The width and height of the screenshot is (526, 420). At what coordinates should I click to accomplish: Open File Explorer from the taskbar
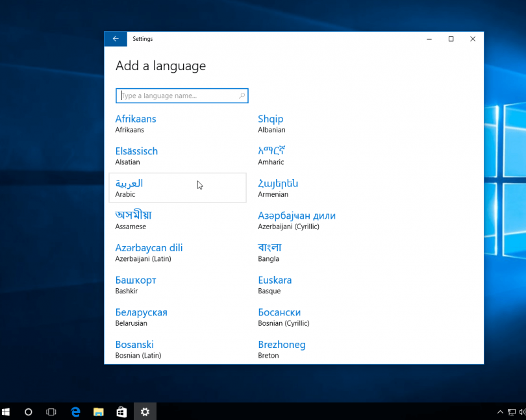[x=99, y=412]
